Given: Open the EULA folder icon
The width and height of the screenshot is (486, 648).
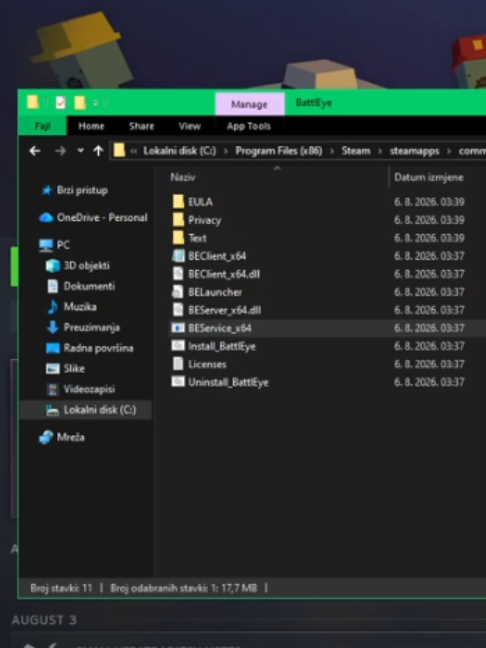Looking at the screenshot, I should [178, 202].
